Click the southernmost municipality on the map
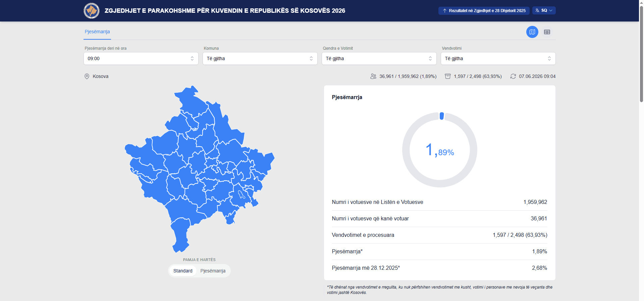 pyautogui.click(x=180, y=235)
